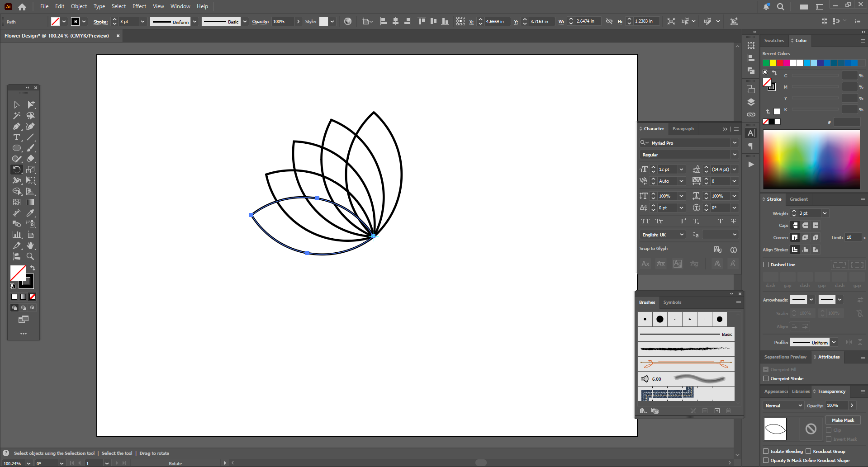Toggle the Overprint Stroke checkbox

(x=766, y=379)
